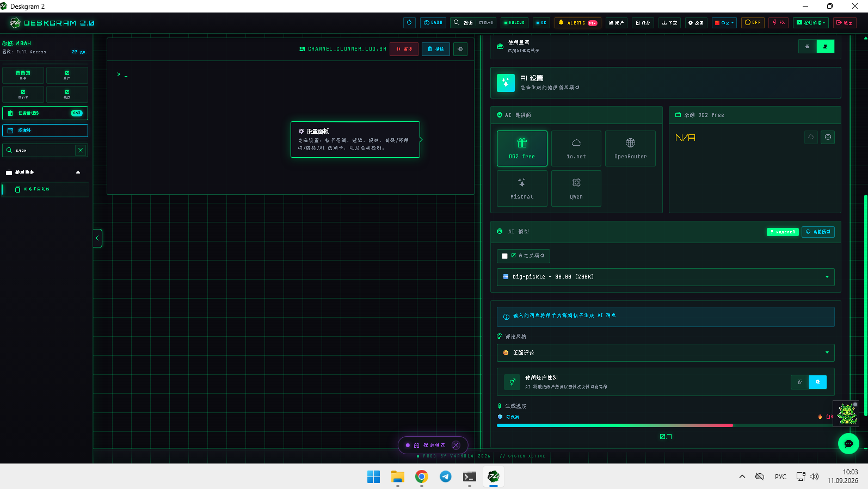Open the 任务 tasks toolbar item
The height and width of the screenshot is (489, 868).
(643, 23)
